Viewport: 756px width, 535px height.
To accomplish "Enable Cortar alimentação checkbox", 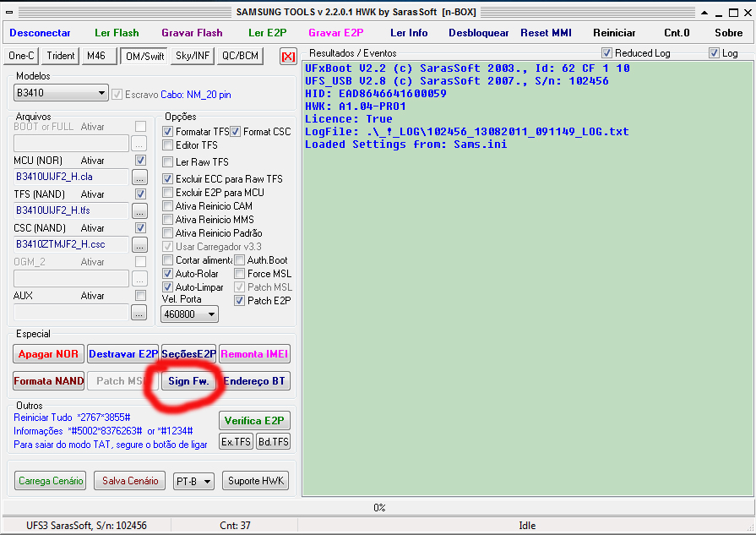I will point(168,260).
